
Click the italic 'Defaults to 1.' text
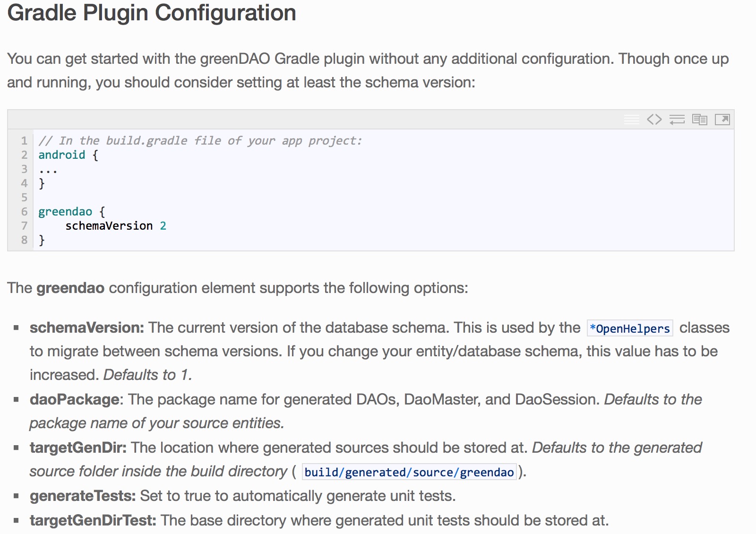point(148,375)
